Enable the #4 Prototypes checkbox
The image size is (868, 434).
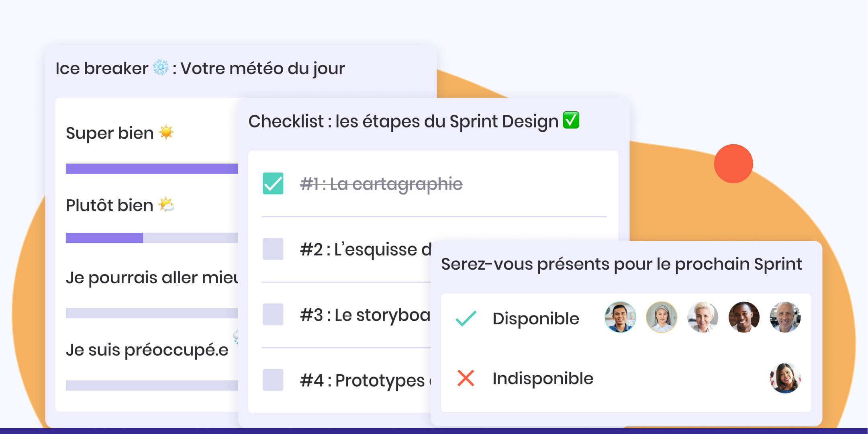[273, 380]
